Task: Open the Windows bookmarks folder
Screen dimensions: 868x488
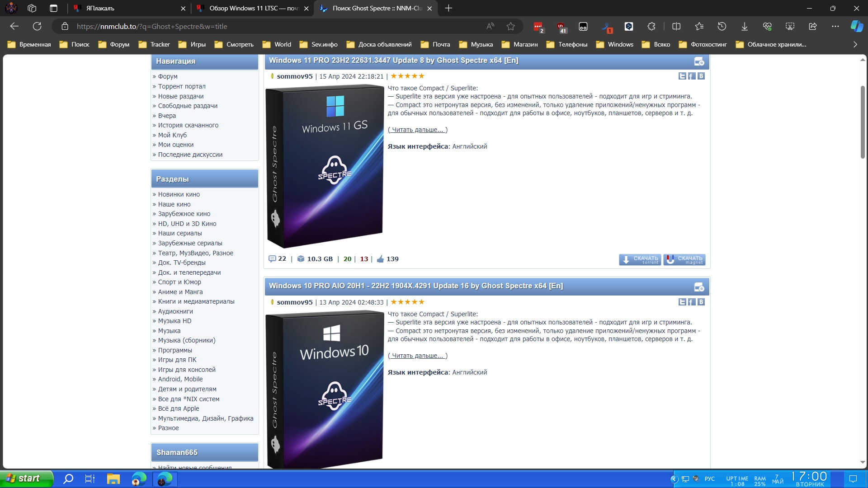Action: pyautogui.click(x=615, y=44)
